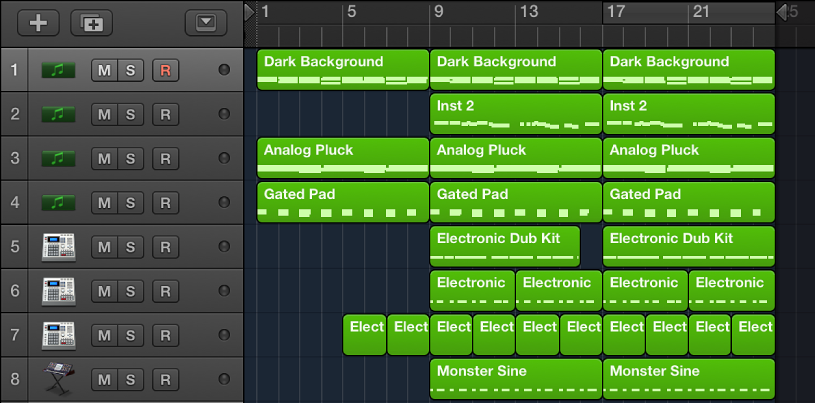The height and width of the screenshot is (404, 816).
Task: Disable record on track 1
Action: tap(165, 70)
